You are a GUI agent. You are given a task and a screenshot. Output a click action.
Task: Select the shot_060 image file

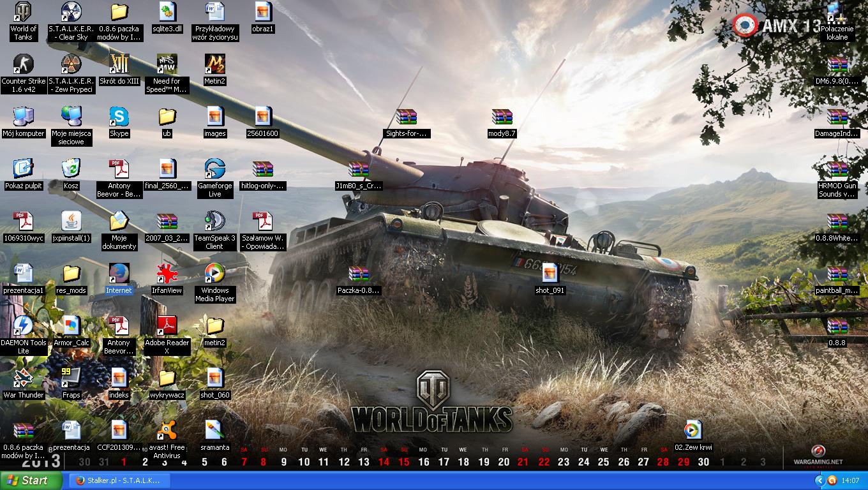click(215, 378)
